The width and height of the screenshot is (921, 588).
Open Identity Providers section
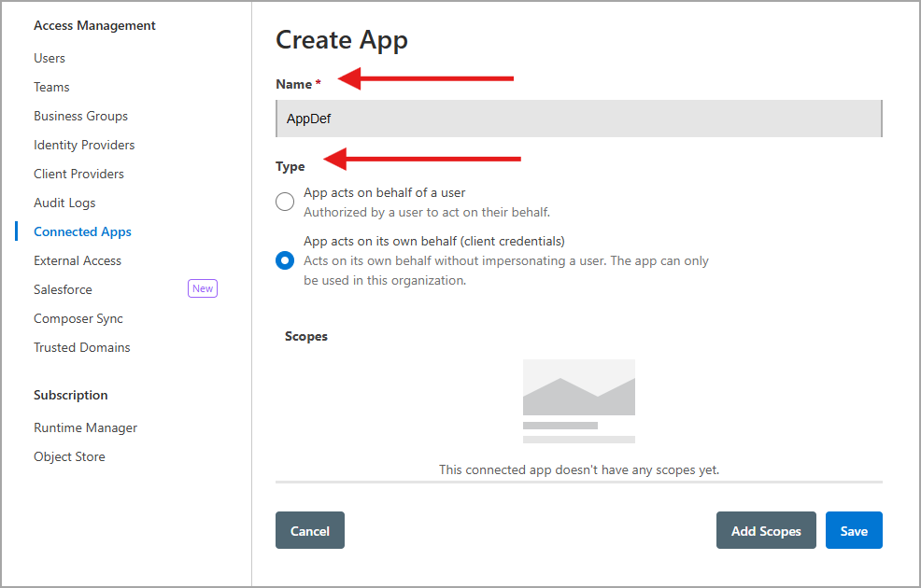[84, 145]
